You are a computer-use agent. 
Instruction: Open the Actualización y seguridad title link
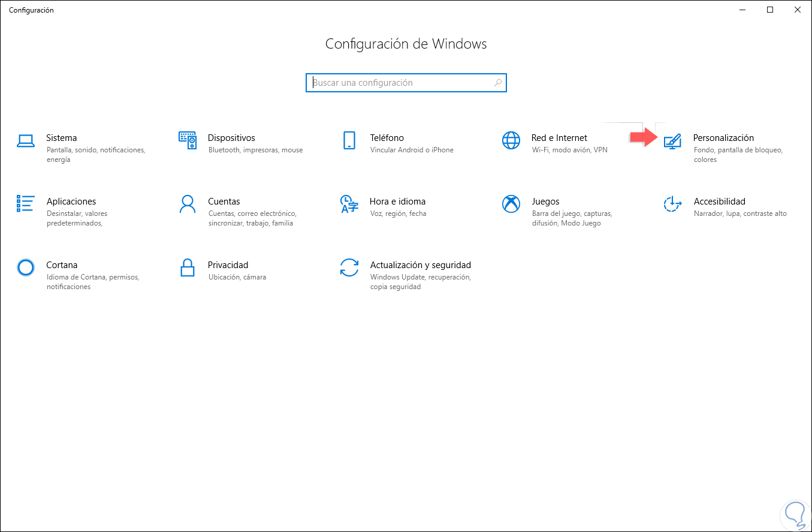[x=421, y=265]
